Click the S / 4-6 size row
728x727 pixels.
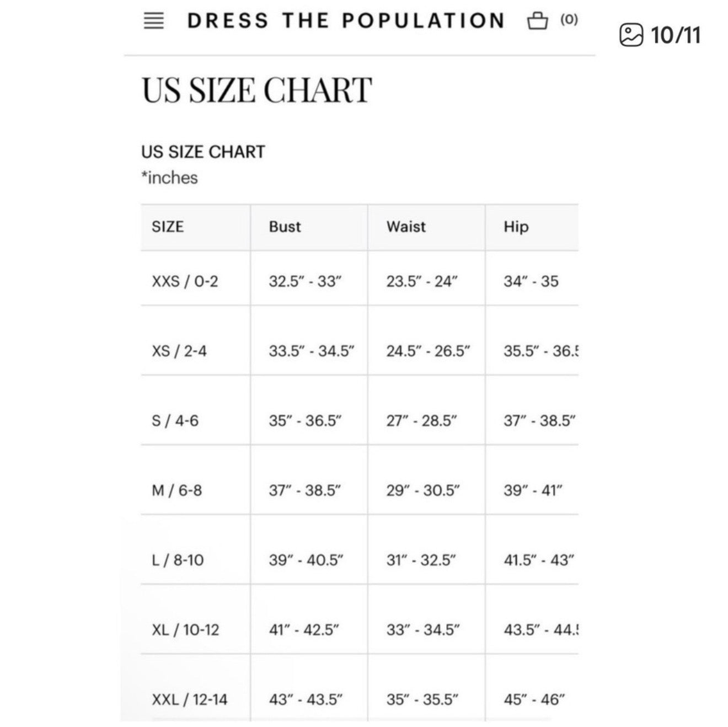click(x=360, y=421)
